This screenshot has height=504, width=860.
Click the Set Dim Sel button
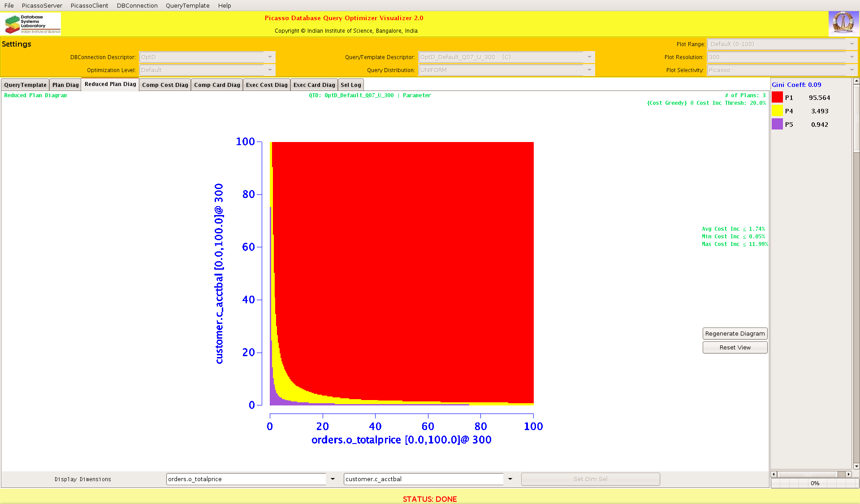pyautogui.click(x=590, y=479)
